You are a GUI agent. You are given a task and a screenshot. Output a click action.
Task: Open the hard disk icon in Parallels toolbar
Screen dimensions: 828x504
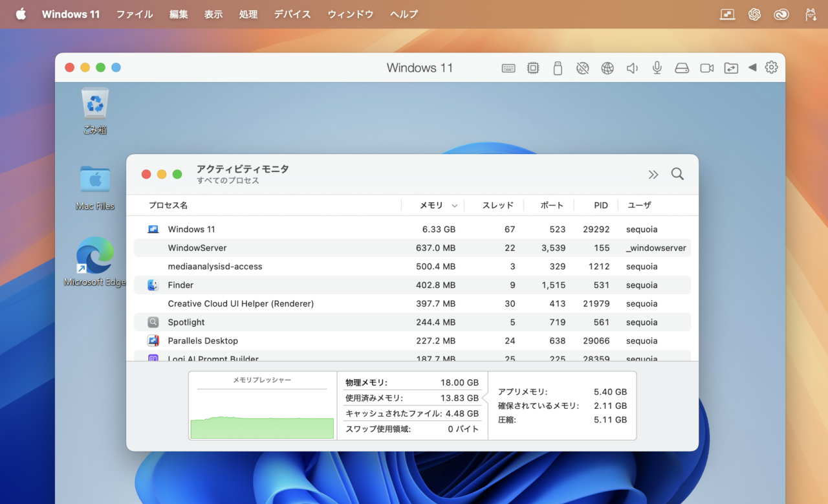[682, 68]
